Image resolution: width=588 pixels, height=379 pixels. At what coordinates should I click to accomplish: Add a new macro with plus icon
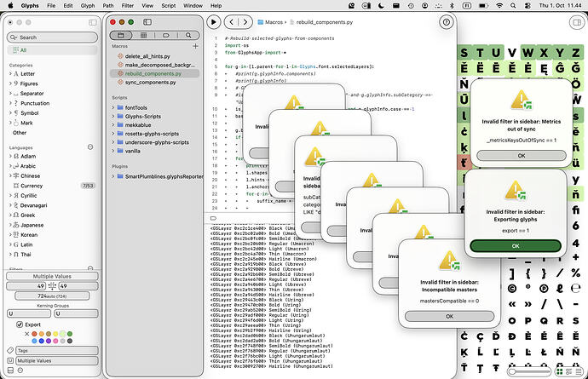point(195,46)
